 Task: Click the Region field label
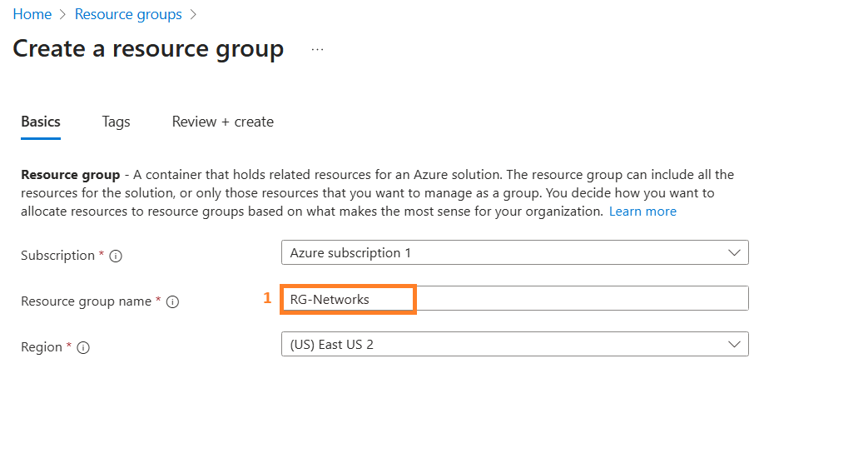tap(42, 347)
